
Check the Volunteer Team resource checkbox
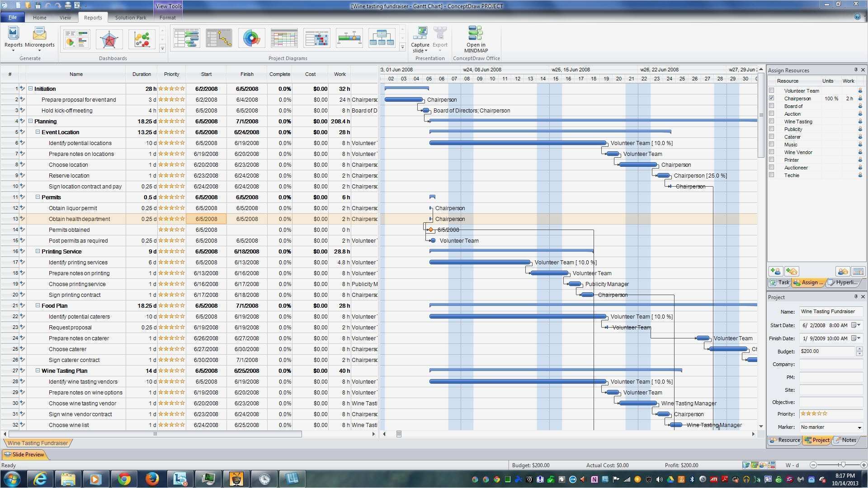click(x=772, y=90)
